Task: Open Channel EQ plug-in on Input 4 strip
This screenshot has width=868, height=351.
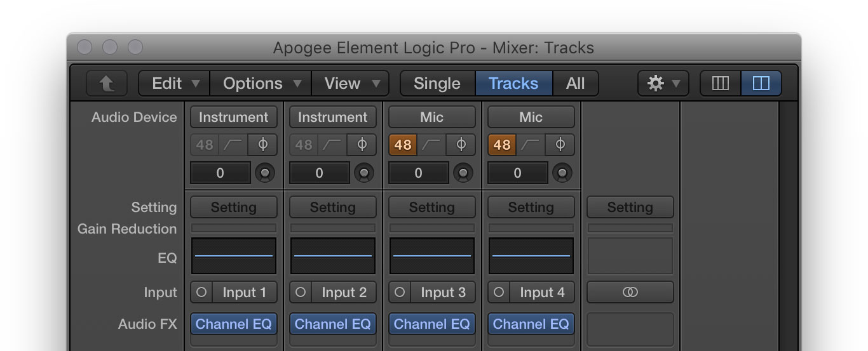Action: (531, 324)
